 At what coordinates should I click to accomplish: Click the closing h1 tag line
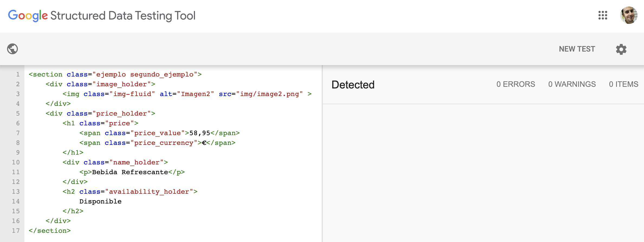(73, 152)
